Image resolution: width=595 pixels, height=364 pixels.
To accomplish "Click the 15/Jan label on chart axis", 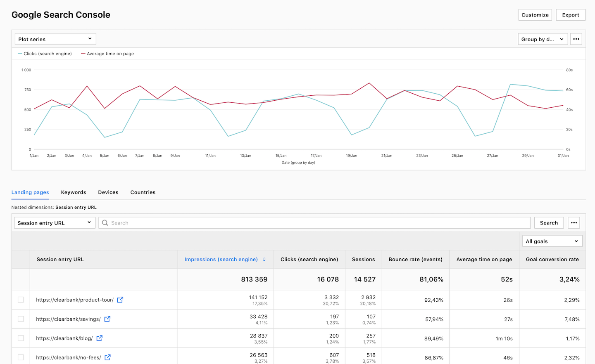I will coord(281,156).
